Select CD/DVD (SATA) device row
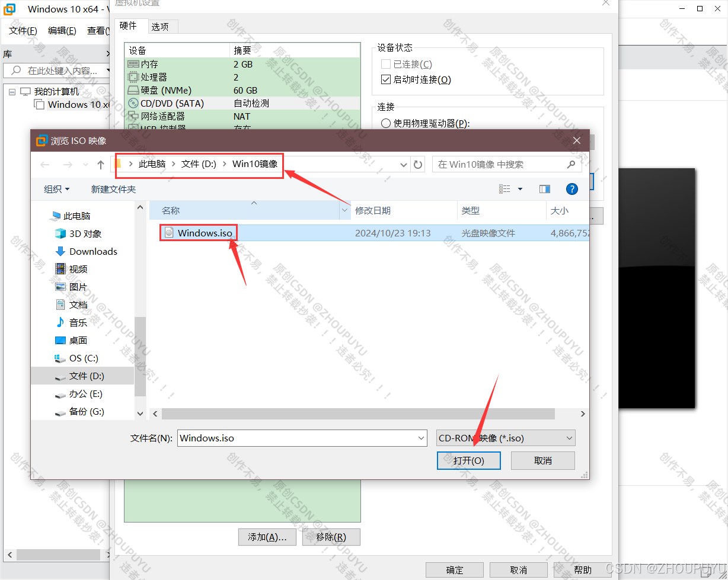Viewport: 728px width, 580px height. pos(242,103)
